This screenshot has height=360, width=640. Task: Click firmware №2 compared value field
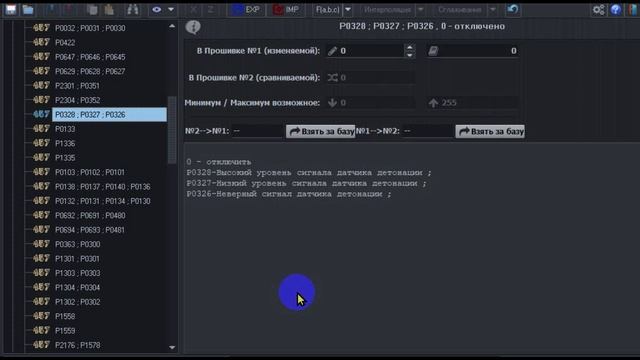[x=371, y=78]
